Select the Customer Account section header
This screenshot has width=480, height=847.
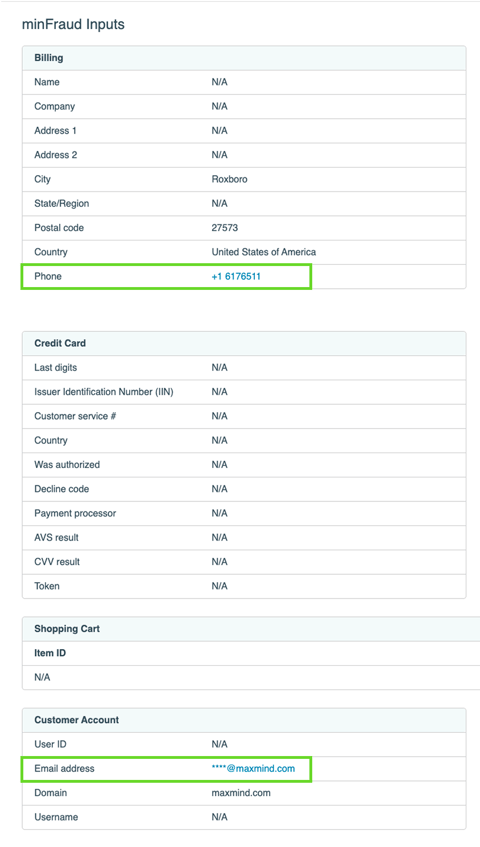[77, 720]
